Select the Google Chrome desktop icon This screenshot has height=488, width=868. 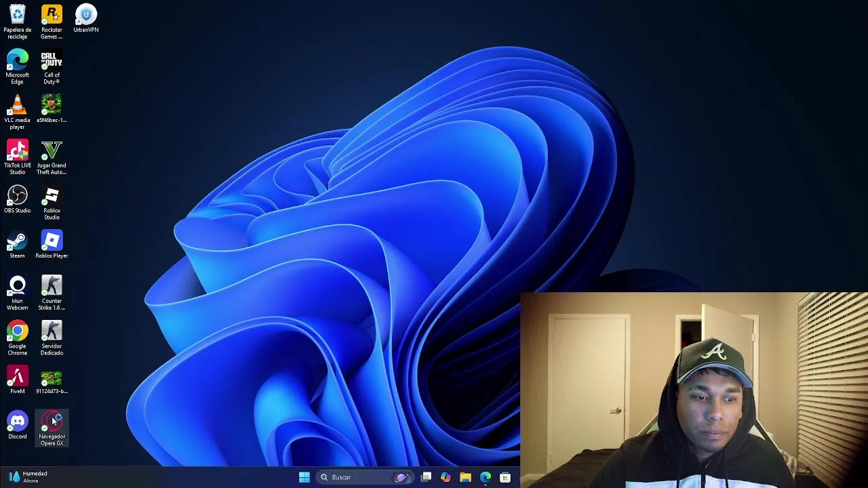tap(17, 338)
